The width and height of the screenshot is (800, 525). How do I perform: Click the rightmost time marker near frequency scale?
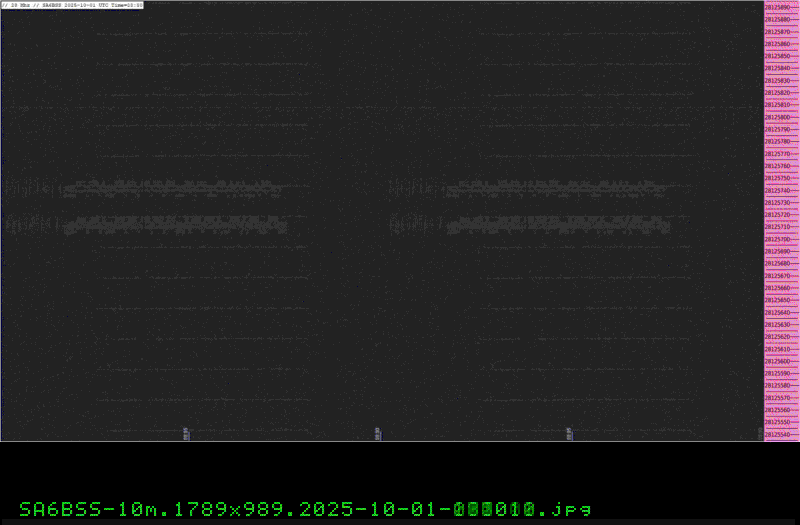click(x=759, y=433)
